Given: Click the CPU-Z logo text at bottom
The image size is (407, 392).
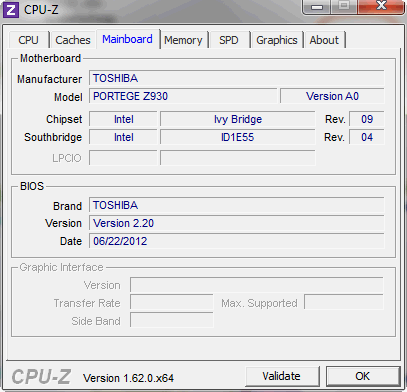Looking at the screenshot, I should (41, 377).
